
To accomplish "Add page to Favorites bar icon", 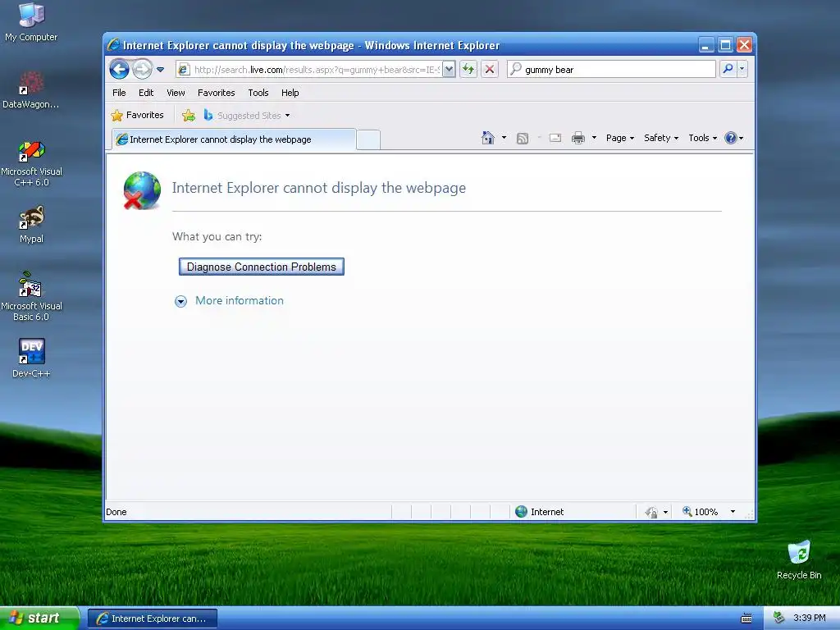I will pyautogui.click(x=189, y=115).
